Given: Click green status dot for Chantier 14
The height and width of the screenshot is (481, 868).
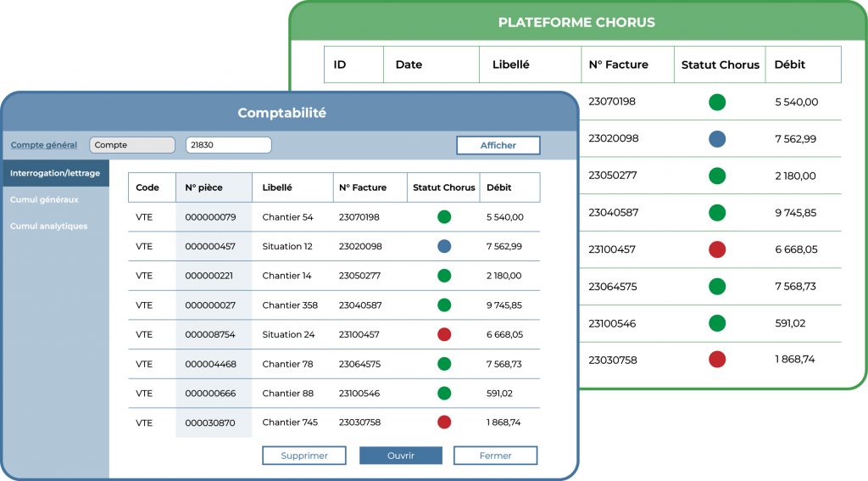Looking at the screenshot, I should click(444, 276).
